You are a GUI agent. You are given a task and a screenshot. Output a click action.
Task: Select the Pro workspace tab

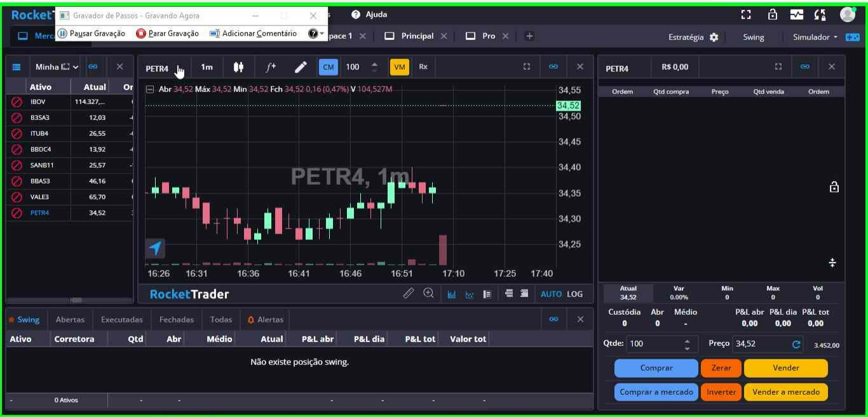[x=487, y=36]
